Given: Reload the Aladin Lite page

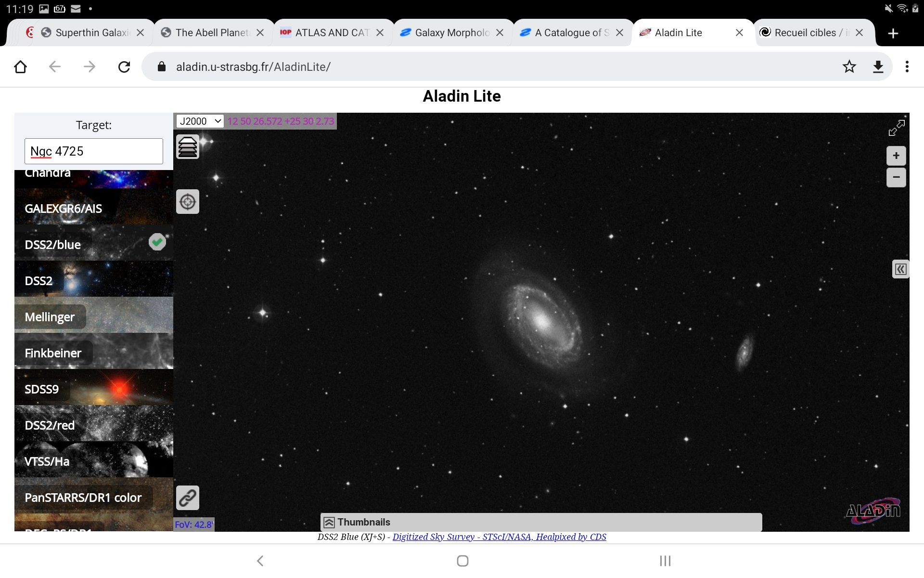Looking at the screenshot, I should click(124, 66).
